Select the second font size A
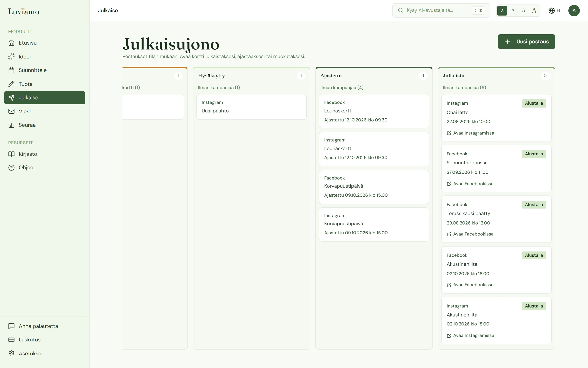Viewport: 588px width, 368px height. point(513,10)
